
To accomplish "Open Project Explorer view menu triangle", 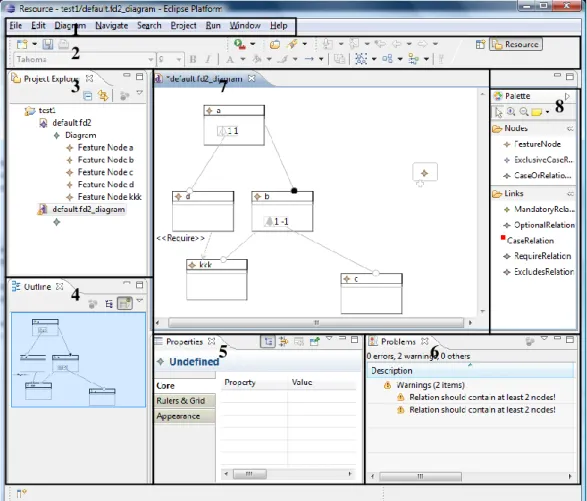I will pos(140,92).
